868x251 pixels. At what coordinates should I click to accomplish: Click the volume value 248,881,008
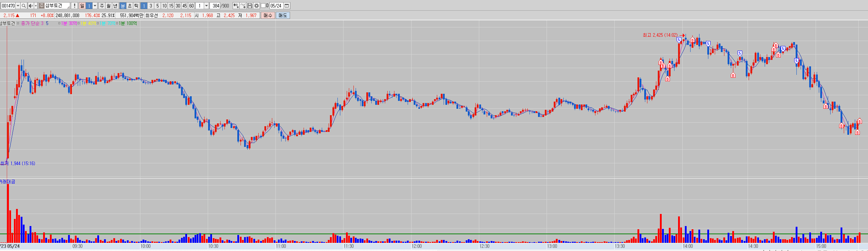[x=67, y=15]
